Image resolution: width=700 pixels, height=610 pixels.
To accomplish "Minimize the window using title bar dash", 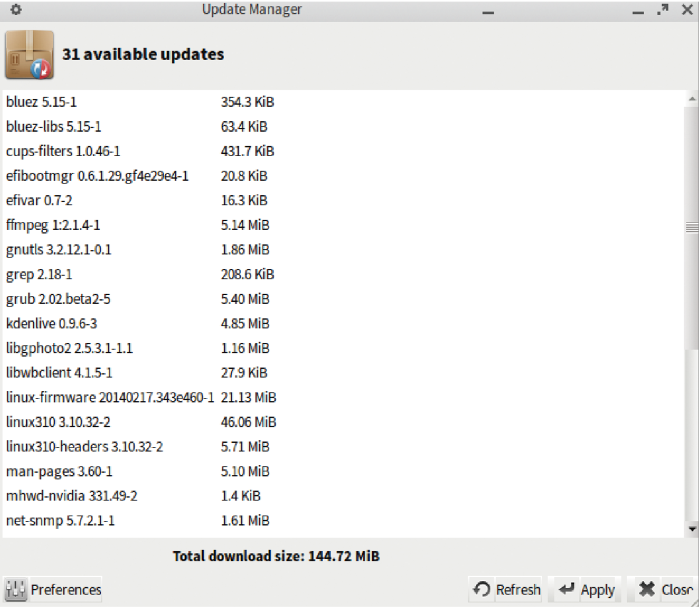I will pos(638,12).
